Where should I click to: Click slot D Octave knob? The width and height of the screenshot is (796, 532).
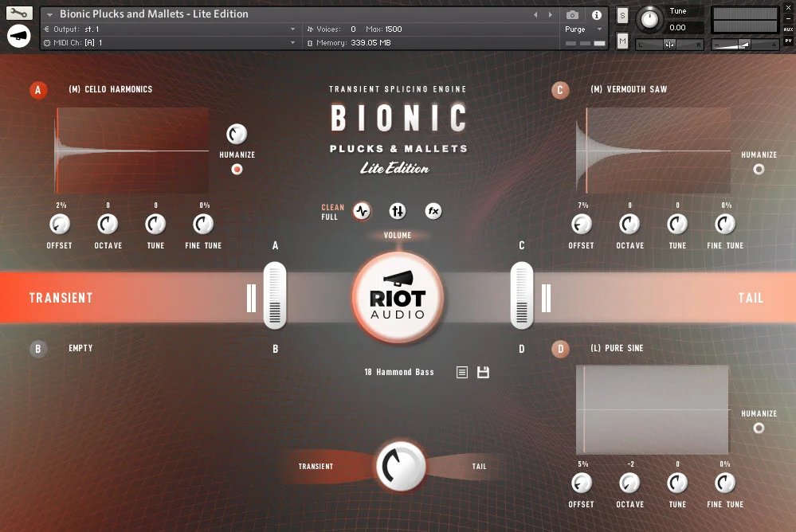[x=629, y=483]
